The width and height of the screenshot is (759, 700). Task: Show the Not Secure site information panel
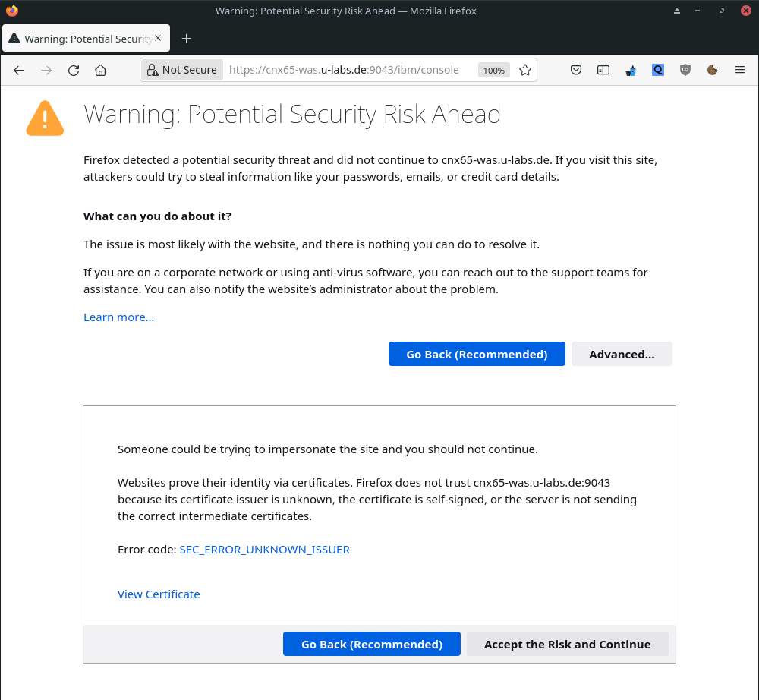pos(182,70)
